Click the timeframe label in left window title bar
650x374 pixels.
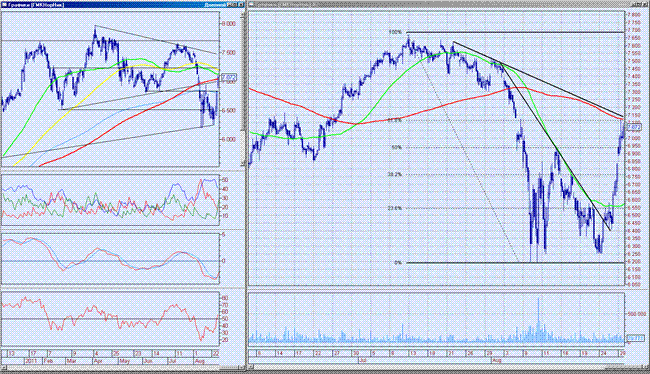click(215, 5)
